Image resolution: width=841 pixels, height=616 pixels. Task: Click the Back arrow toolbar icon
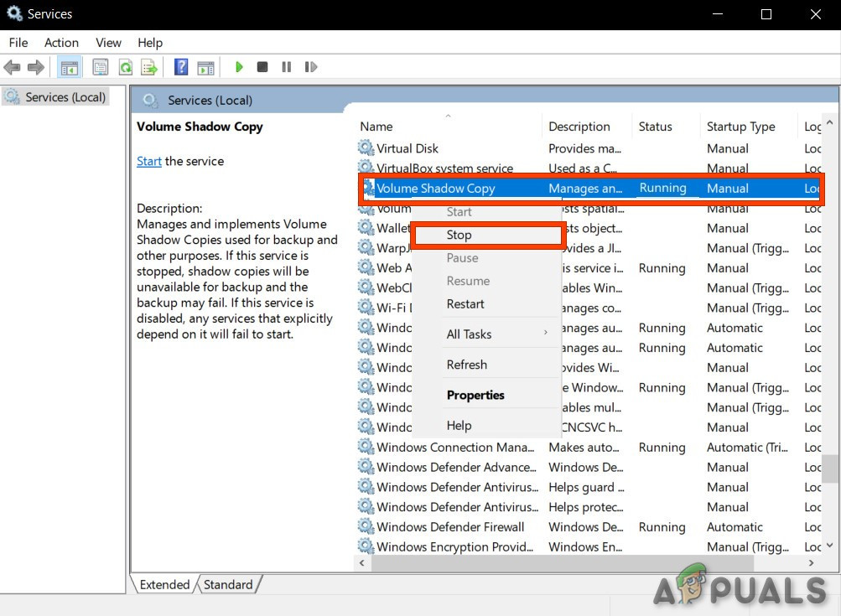[12, 67]
